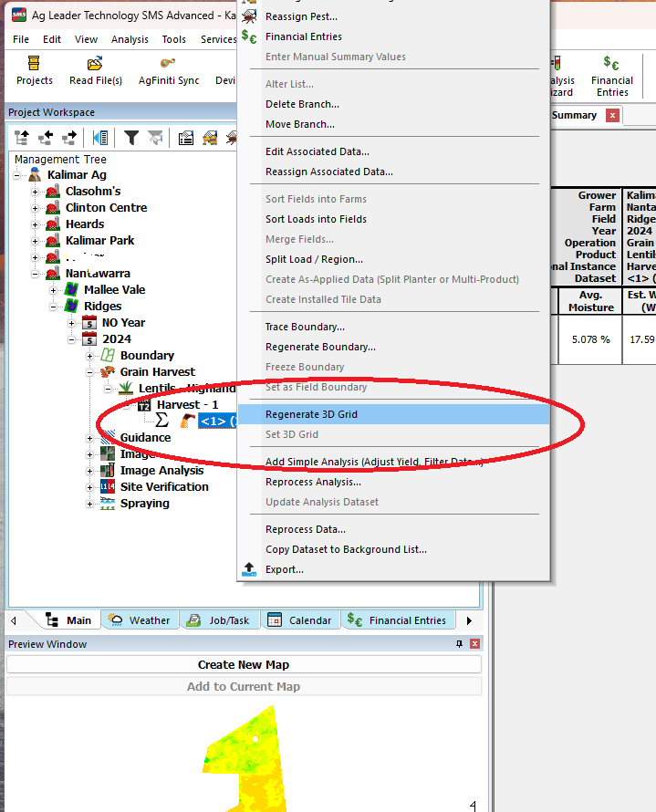This screenshot has width=656, height=812.
Task: Click the Export icon in context menu
Action: click(x=249, y=569)
